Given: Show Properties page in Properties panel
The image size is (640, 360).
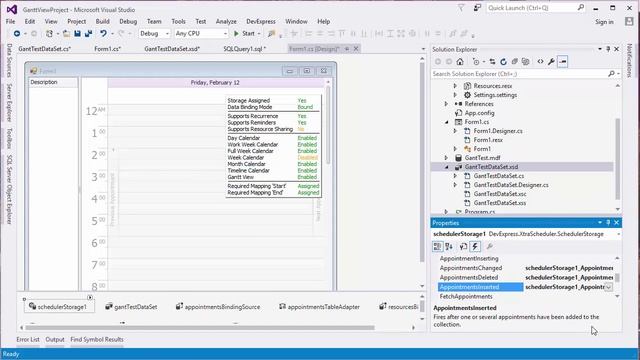Looking at the screenshot, I should [x=463, y=247].
